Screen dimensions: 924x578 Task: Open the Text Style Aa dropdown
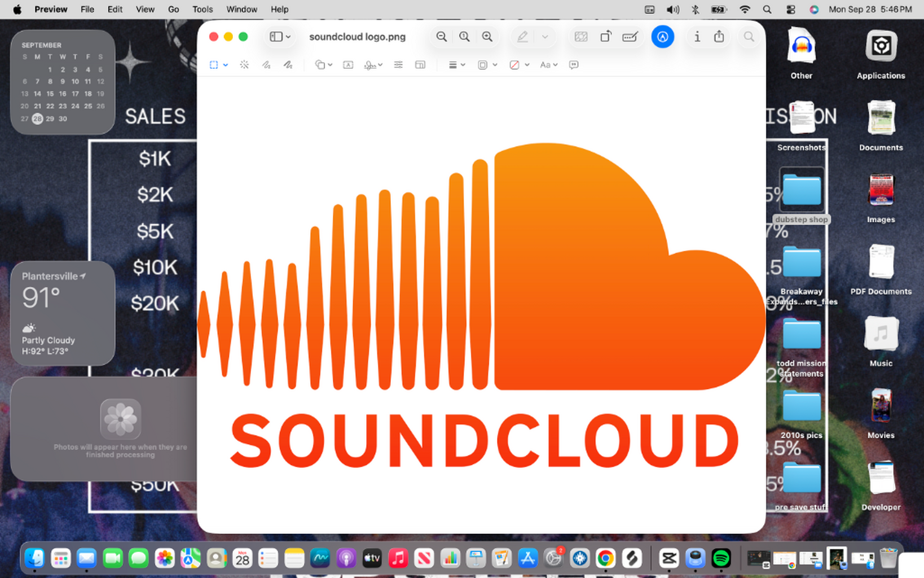point(548,65)
